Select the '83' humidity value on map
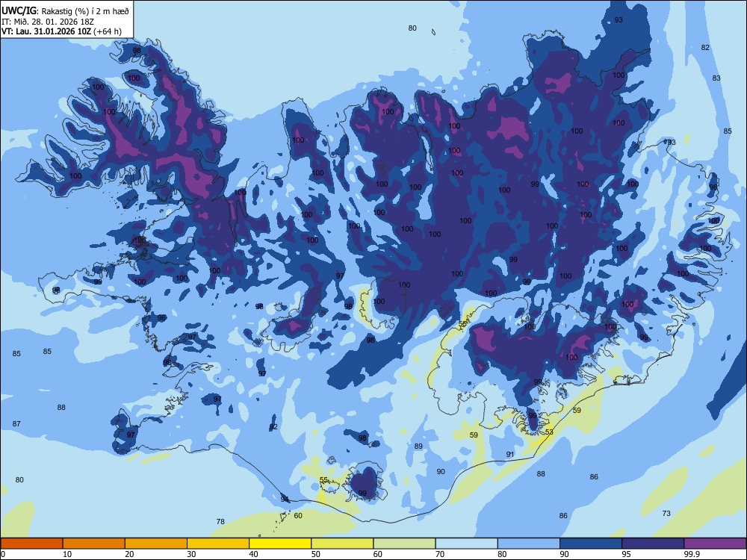 (716, 78)
